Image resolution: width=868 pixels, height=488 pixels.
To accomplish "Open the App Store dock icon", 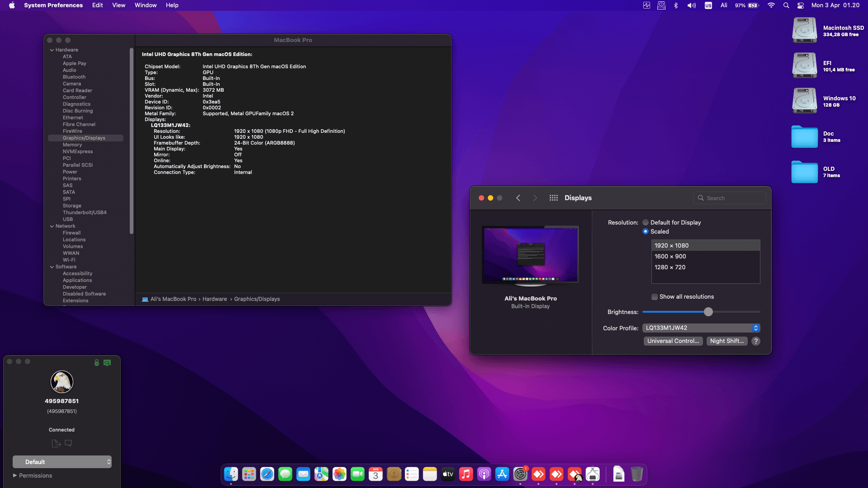I will [x=502, y=474].
